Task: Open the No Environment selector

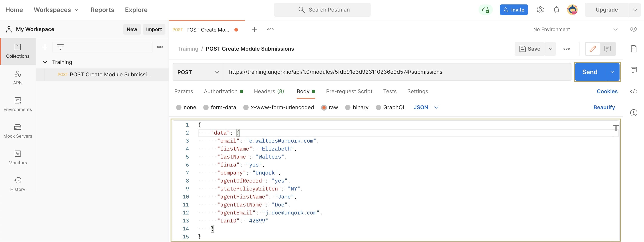Action: [575, 29]
